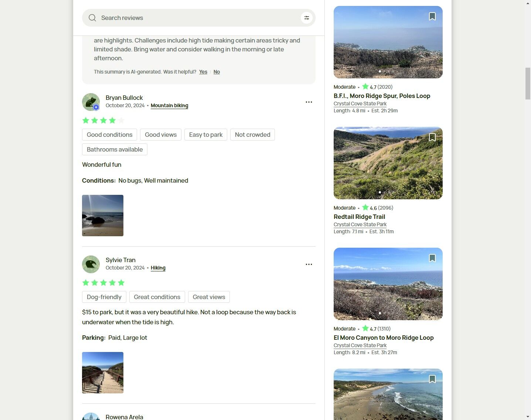Open B.F.I., Moro Ridge Spur, Poles Loop title
This screenshot has height=420, width=531.
382,96
